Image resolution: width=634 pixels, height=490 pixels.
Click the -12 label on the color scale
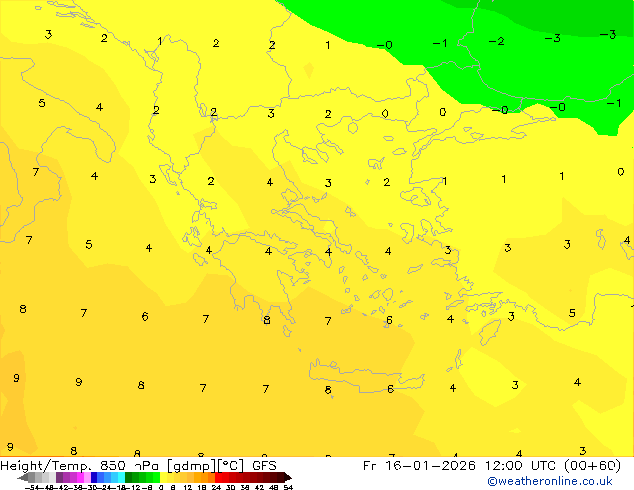136,487
